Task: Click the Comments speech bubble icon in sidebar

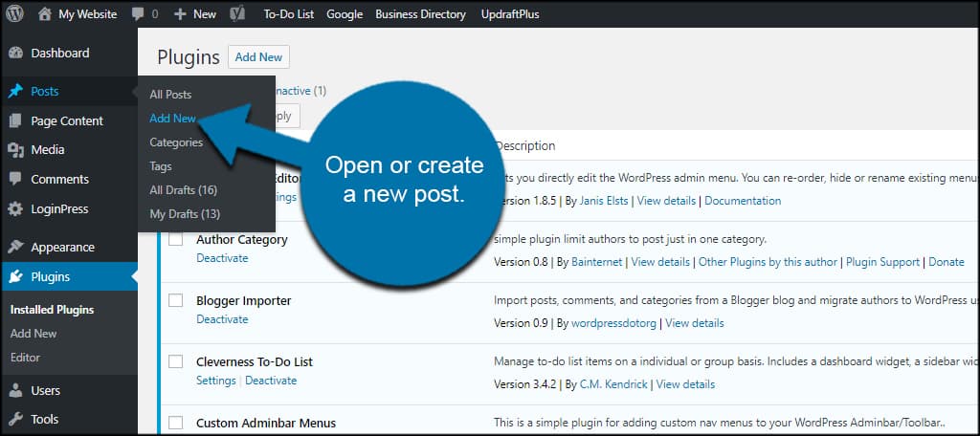Action: [15, 179]
